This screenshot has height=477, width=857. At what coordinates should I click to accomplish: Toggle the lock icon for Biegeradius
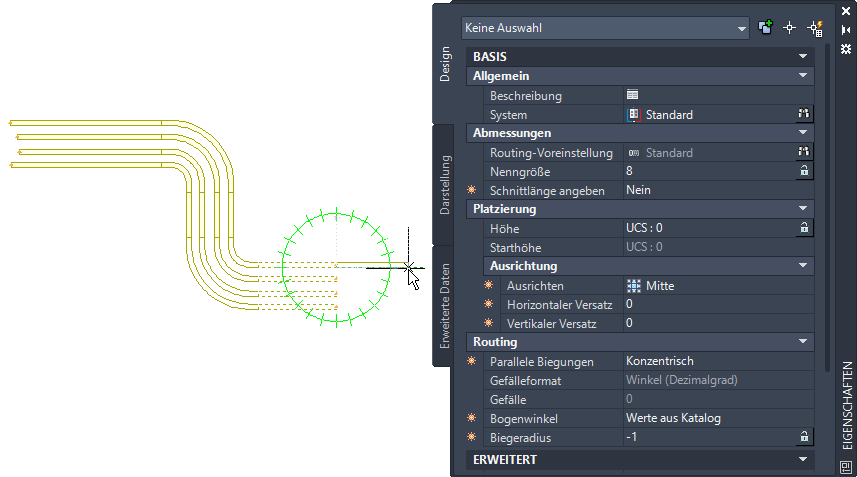(x=804, y=437)
